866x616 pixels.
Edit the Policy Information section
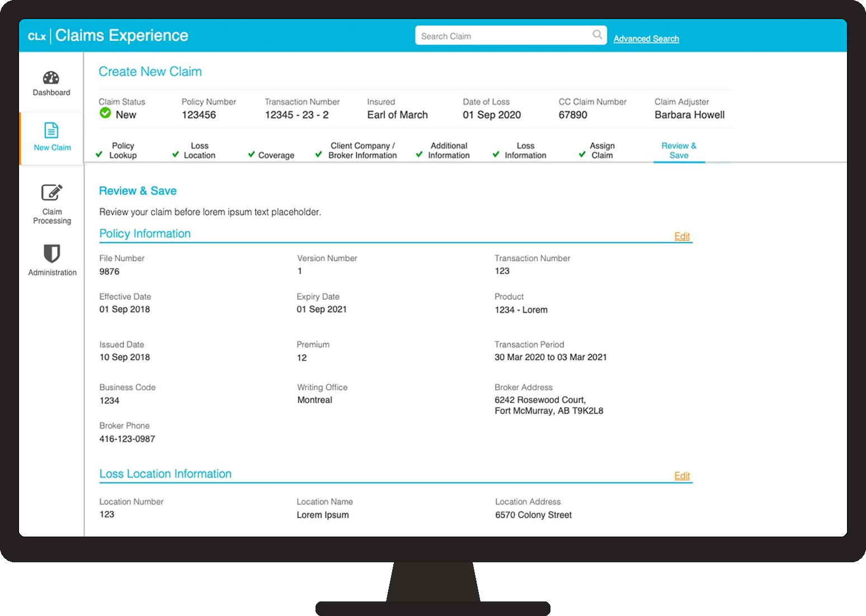point(682,236)
